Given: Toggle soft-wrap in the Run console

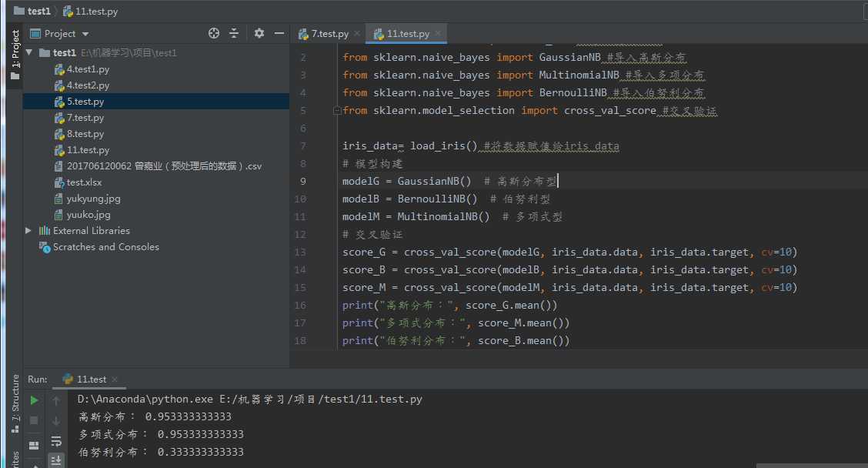Looking at the screenshot, I should [x=56, y=441].
